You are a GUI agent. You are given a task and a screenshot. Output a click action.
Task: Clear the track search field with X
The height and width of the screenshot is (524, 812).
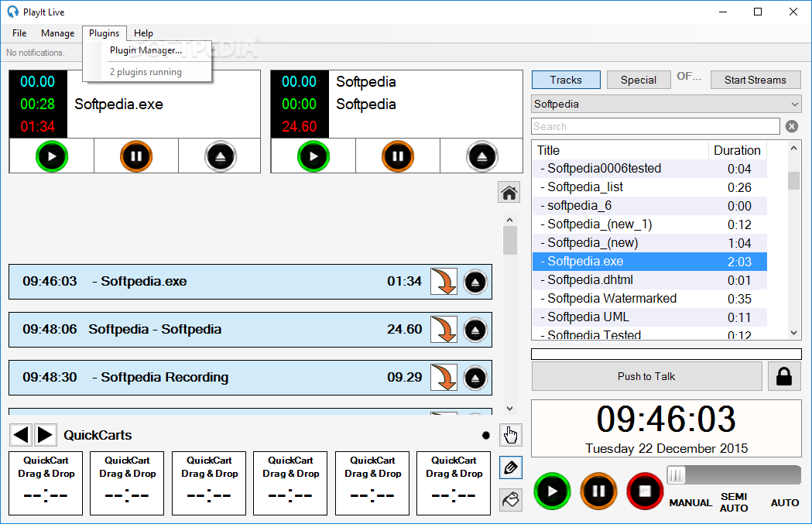792,126
